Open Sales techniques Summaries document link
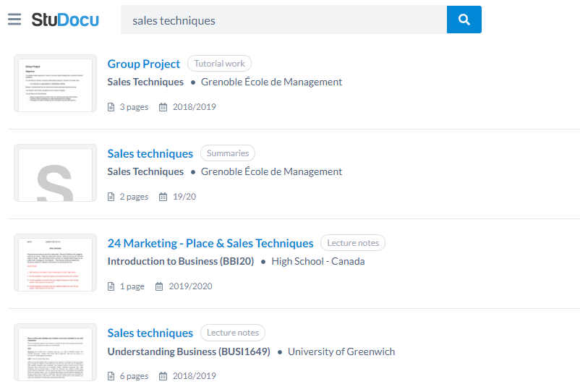Screen dimensions: 580x392 coord(150,153)
